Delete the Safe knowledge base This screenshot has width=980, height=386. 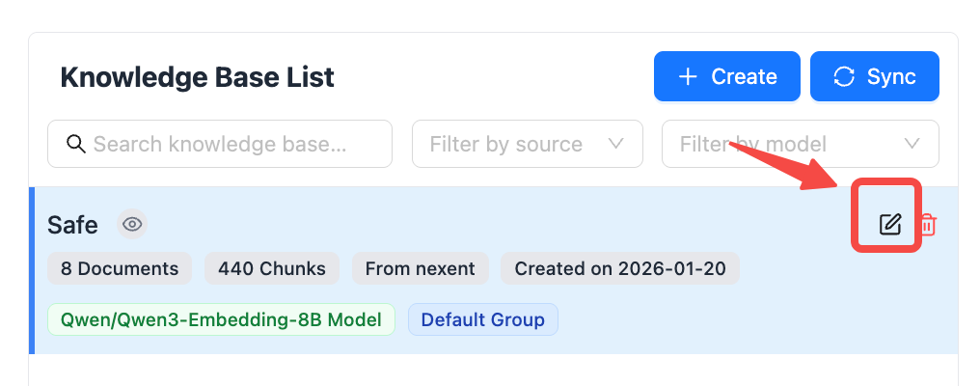point(927,225)
